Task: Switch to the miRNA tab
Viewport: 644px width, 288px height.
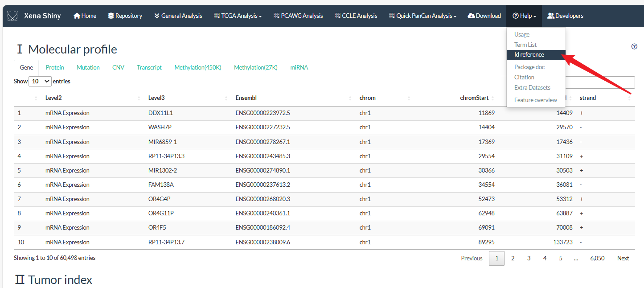Action: pyautogui.click(x=299, y=67)
